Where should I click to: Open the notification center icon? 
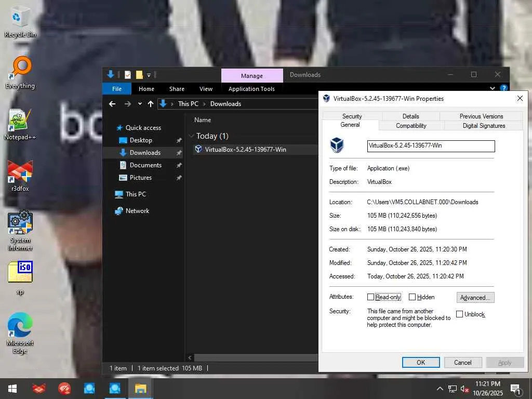point(515,389)
